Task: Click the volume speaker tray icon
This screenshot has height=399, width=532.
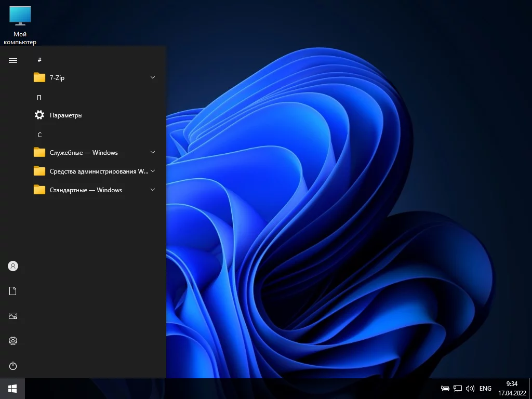Action: pyautogui.click(x=470, y=389)
